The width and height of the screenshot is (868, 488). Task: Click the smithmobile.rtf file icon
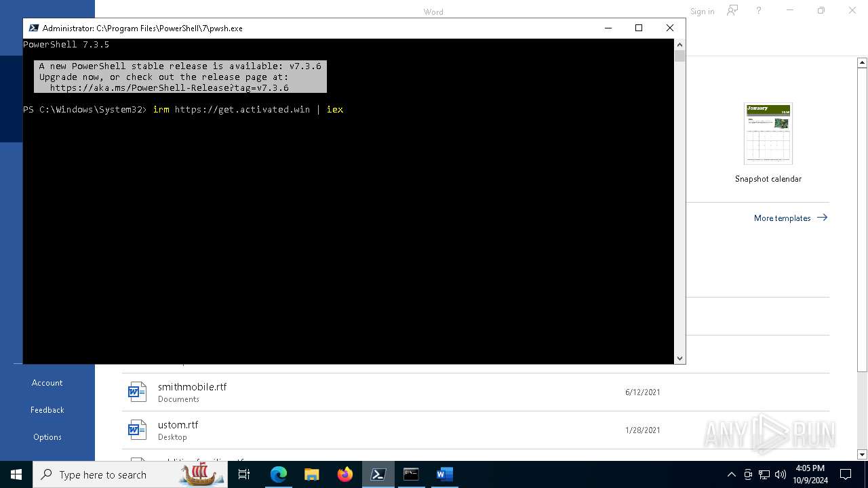tap(138, 392)
